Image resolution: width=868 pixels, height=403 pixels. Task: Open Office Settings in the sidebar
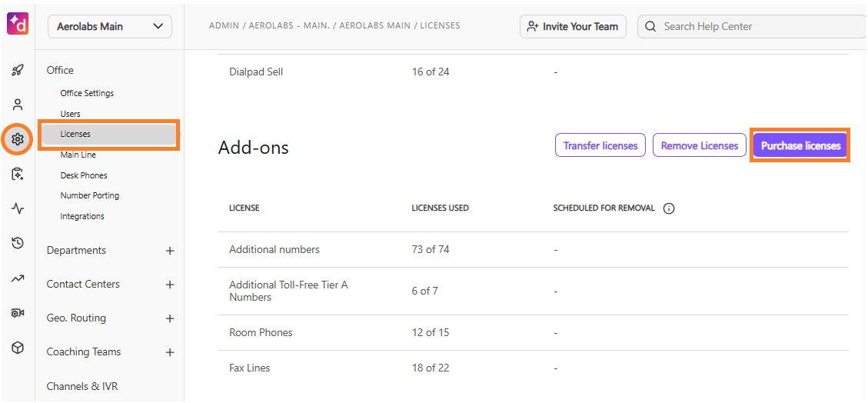(x=87, y=93)
